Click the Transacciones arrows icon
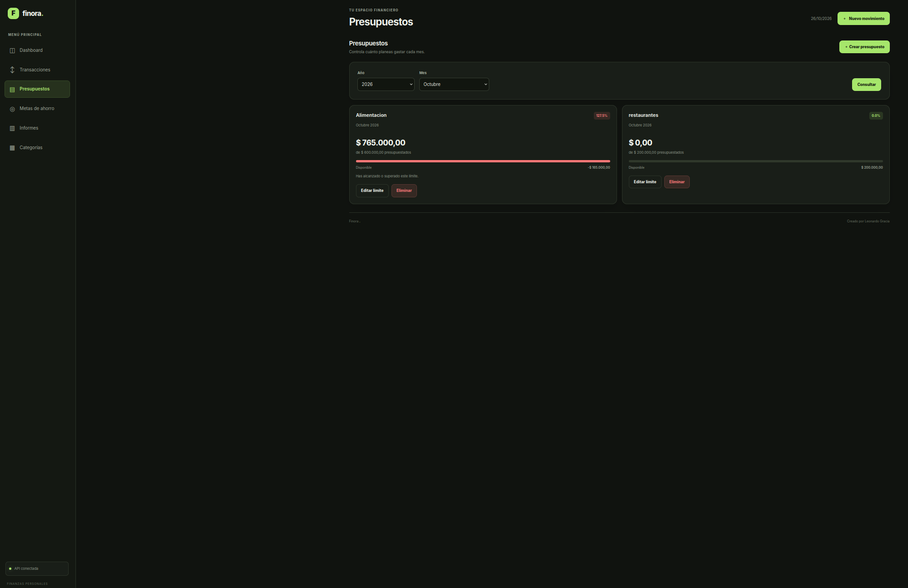Image resolution: width=908 pixels, height=588 pixels. (x=12, y=70)
